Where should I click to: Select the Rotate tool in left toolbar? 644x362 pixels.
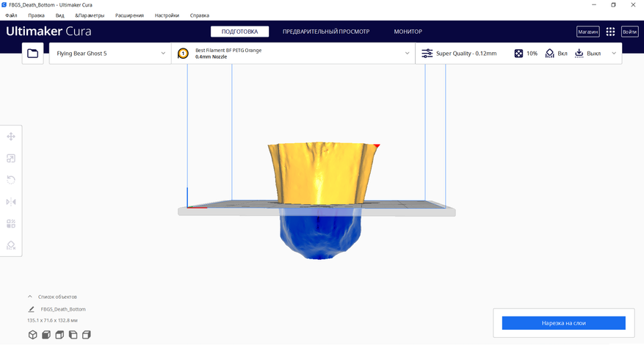pos(11,180)
